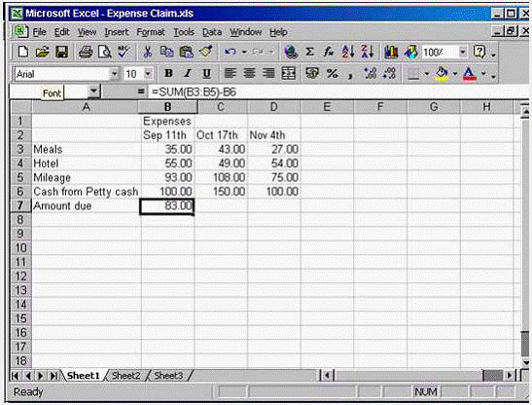The width and height of the screenshot is (532, 405).
Task: Click cell C7 under Oct 17th
Action: (221, 205)
